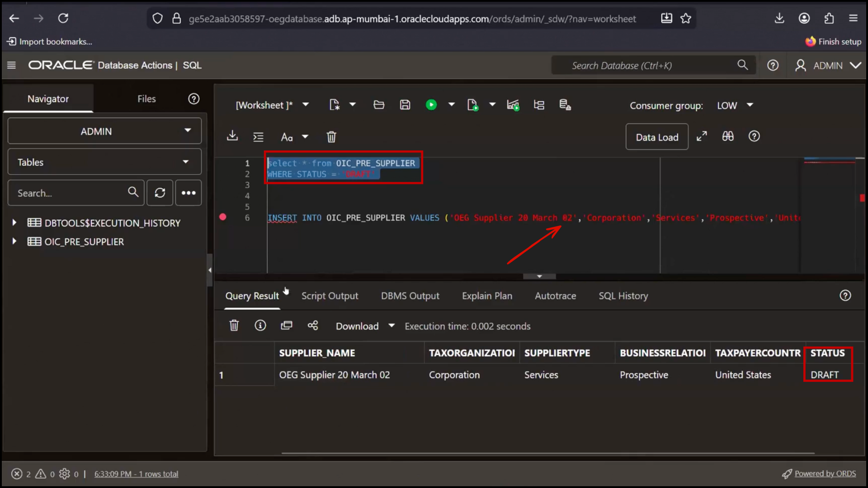This screenshot has height=488, width=868.
Task: Open the Powered by ORDS link
Action: pyautogui.click(x=825, y=474)
